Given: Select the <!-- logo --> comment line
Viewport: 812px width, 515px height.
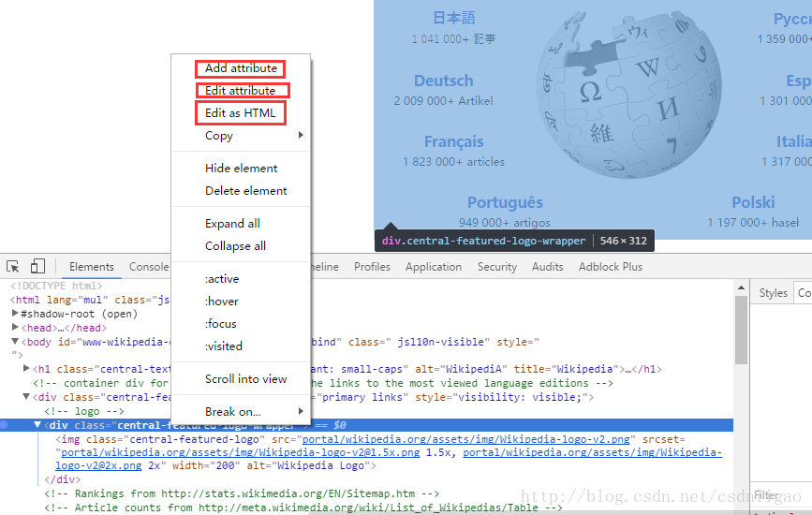Looking at the screenshot, I should pyautogui.click(x=84, y=411).
